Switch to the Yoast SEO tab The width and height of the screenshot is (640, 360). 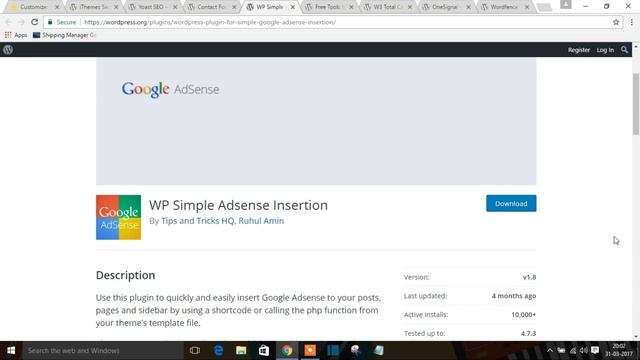153,7
